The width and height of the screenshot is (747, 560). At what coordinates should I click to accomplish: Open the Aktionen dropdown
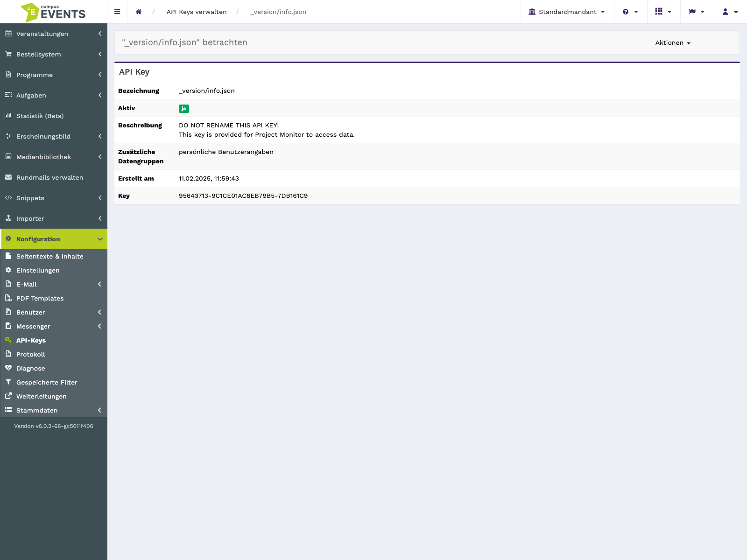click(x=673, y=42)
